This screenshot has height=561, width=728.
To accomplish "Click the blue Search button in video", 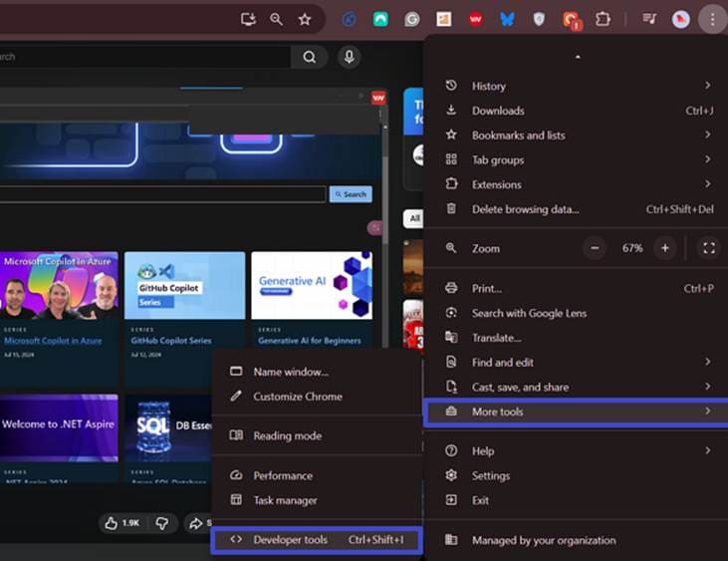I will 351,194.
